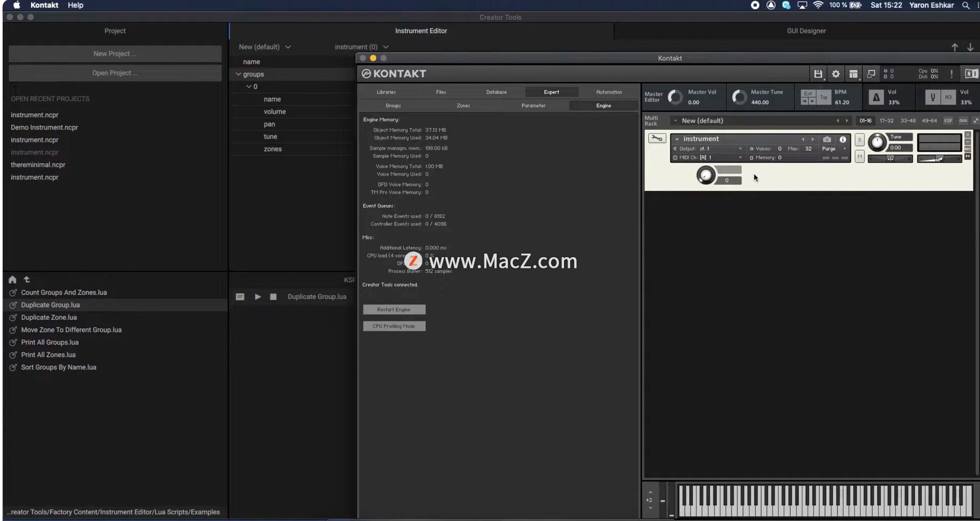Click the metronome icon
Image resolution: width=980 pixels, height=521 pixels.
click(876, 97)
